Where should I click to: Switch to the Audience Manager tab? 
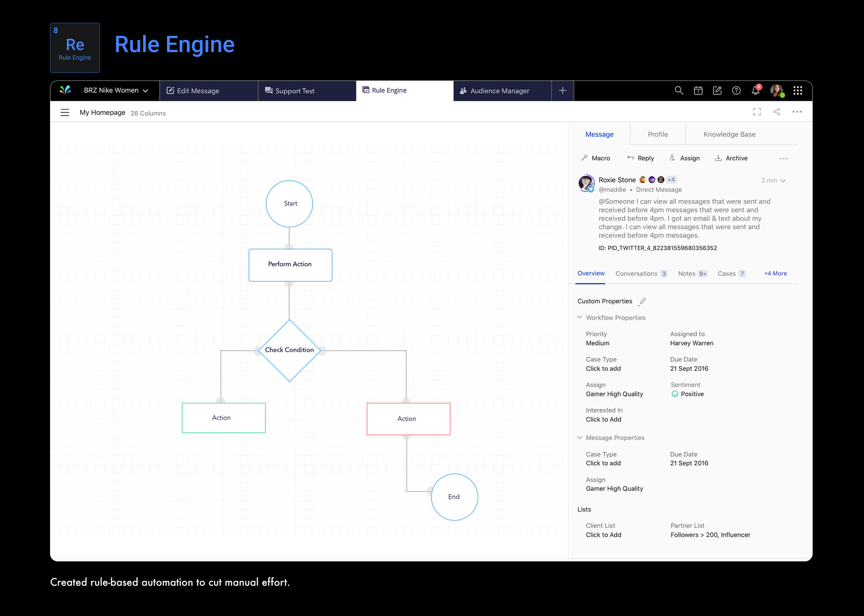click(x=499, y=91)
